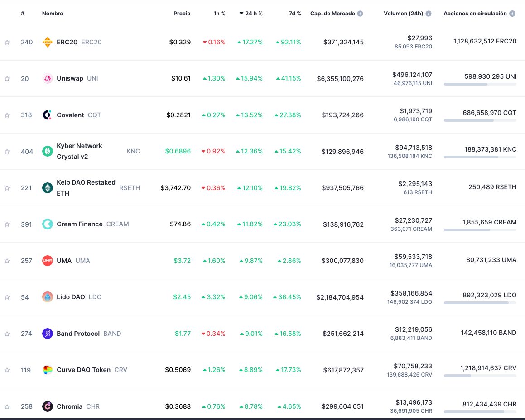Click the Kelp DAO Restaked ETH logo

48,188
